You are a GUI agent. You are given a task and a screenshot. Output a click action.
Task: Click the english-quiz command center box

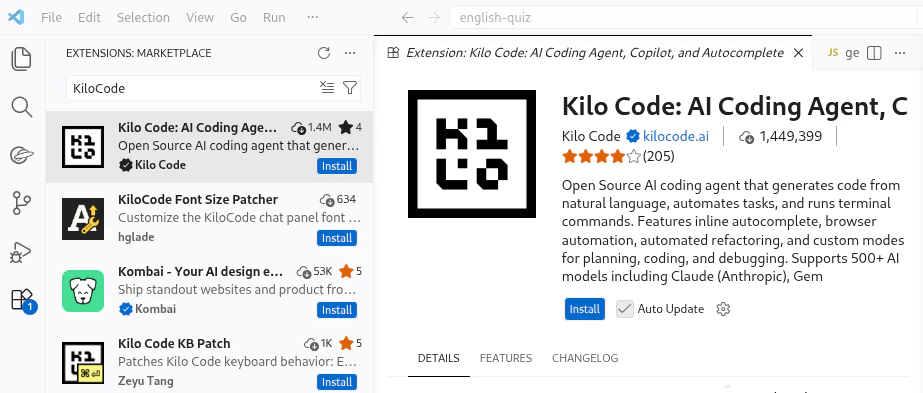tap(685, 18)
